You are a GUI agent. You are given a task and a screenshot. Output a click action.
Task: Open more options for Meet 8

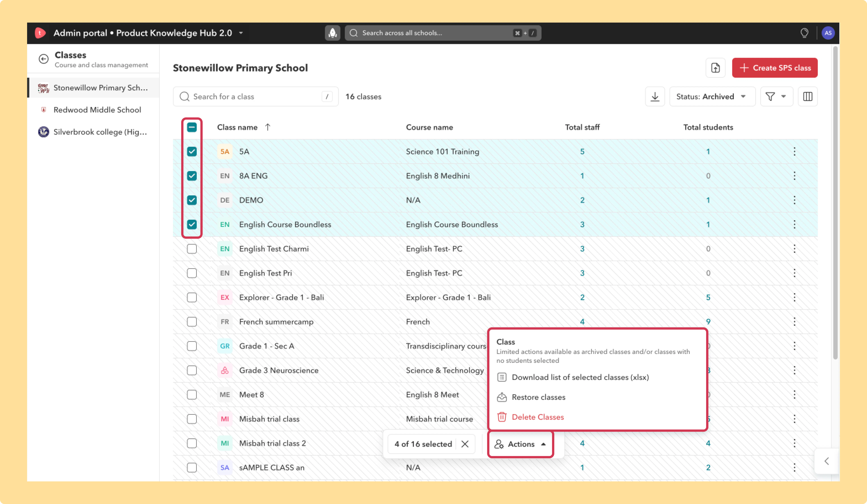coord(794,395)
